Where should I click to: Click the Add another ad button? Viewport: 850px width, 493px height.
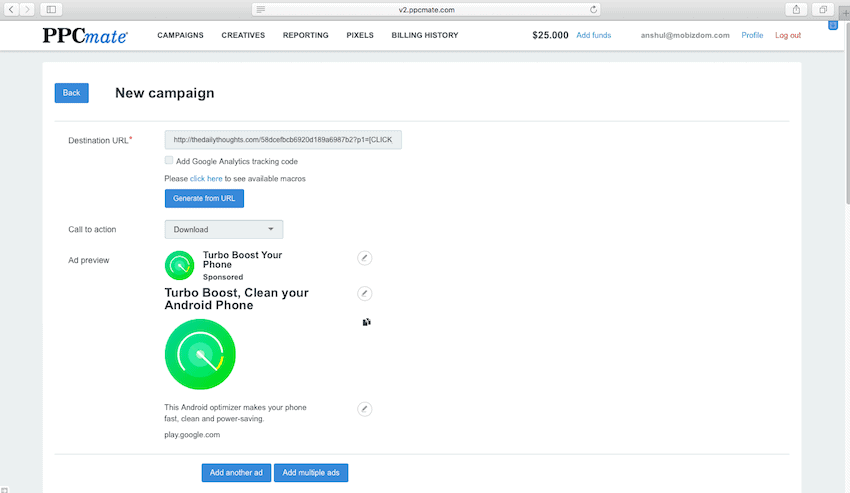pyautogui.click(x=235, y=472)
